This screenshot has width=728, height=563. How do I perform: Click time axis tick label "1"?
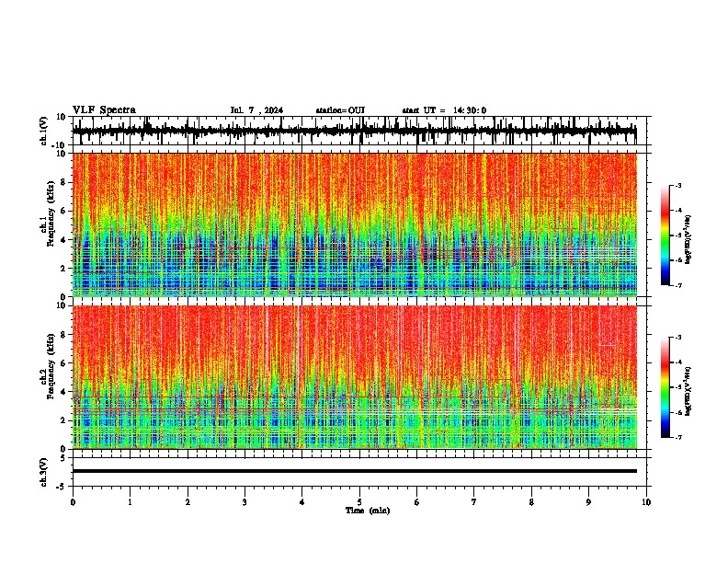(x=130, y=501)
